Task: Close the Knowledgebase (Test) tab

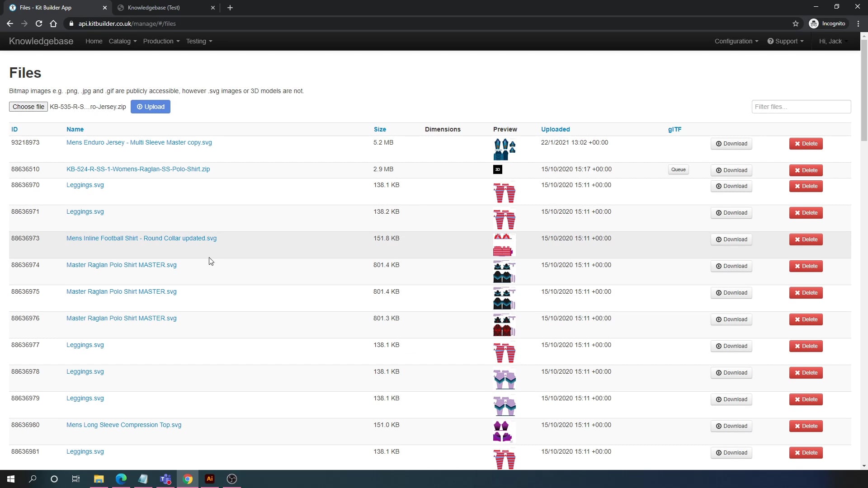Action: point(213,8)
